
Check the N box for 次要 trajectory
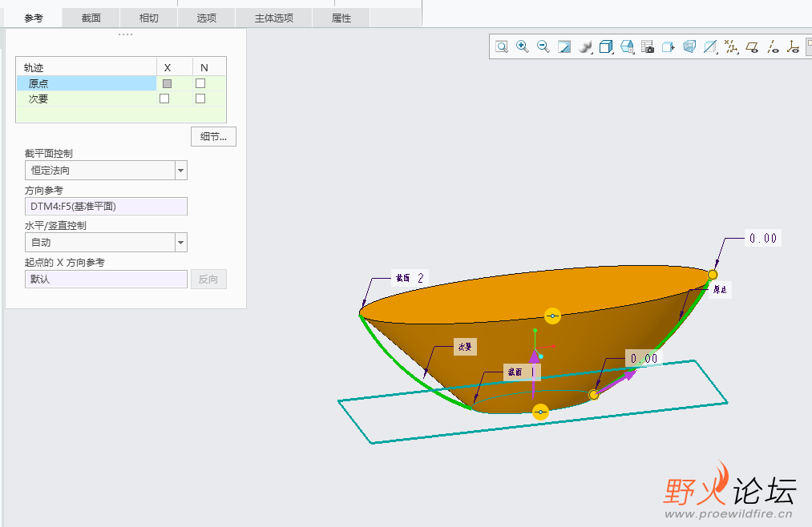coord(200,99)
